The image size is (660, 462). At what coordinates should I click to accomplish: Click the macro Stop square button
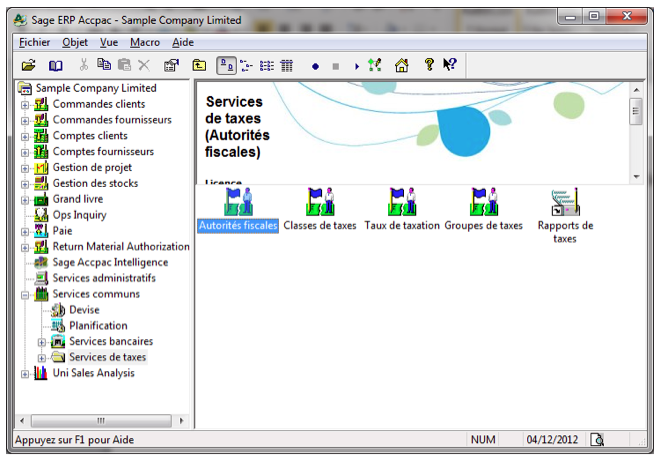(x=335, y=66)
